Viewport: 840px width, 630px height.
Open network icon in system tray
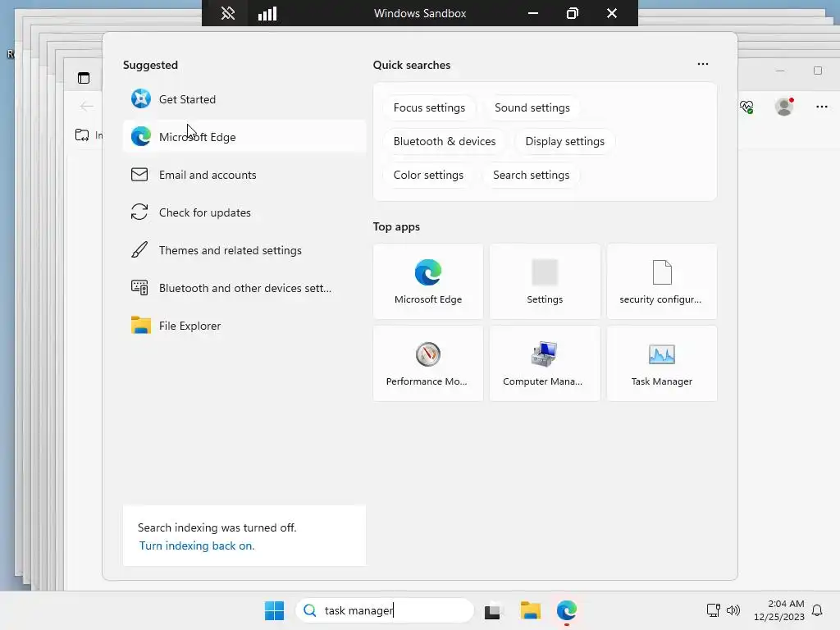coord(714,610)
